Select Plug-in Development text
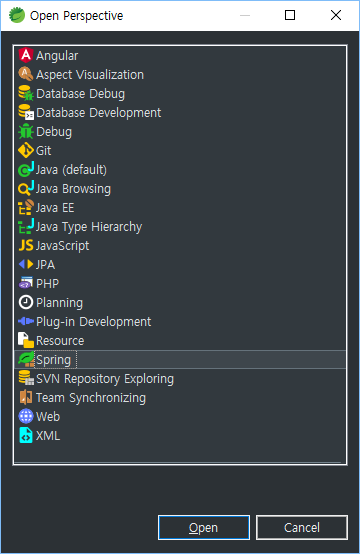 [x=94, y=322]
